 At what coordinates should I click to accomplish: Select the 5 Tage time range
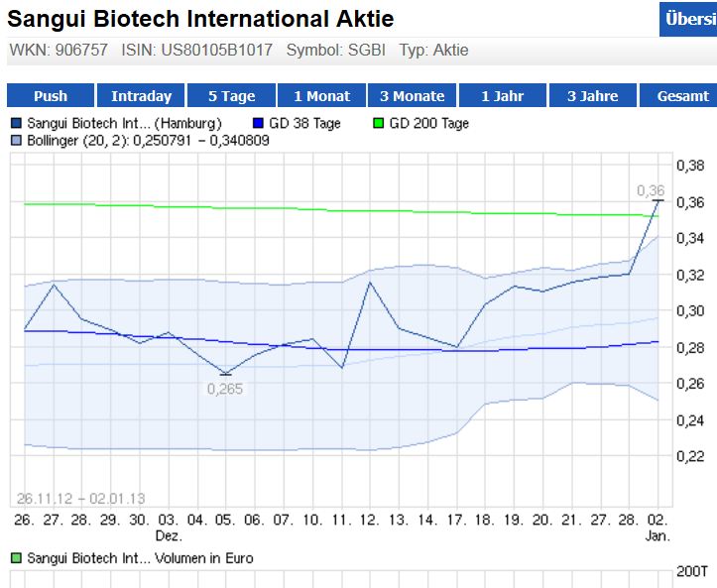(231, 96)
